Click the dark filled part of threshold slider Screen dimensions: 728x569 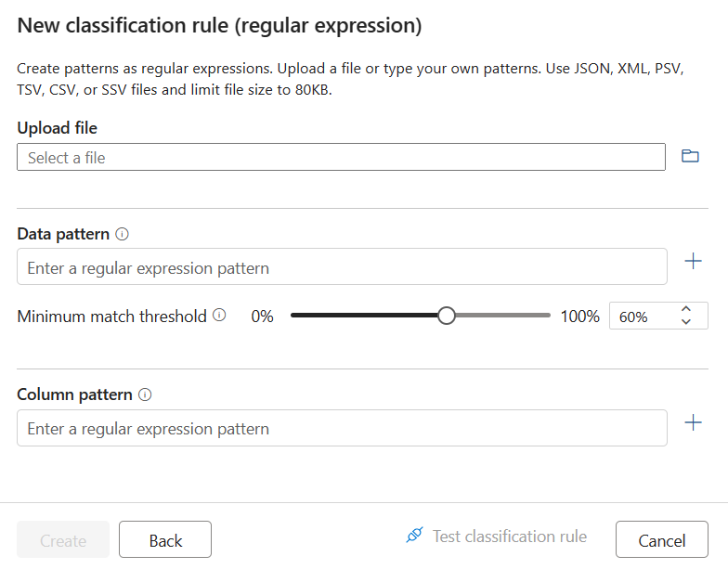pos(362,316)
